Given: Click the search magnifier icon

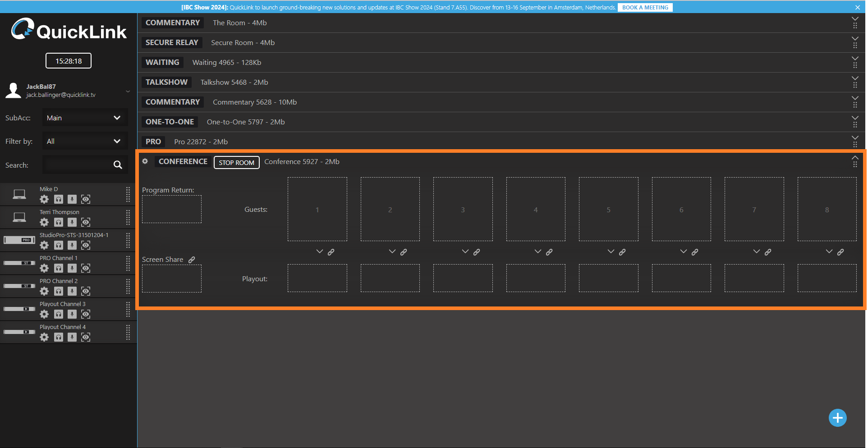Looking at the screenshot, I should 118,165.
